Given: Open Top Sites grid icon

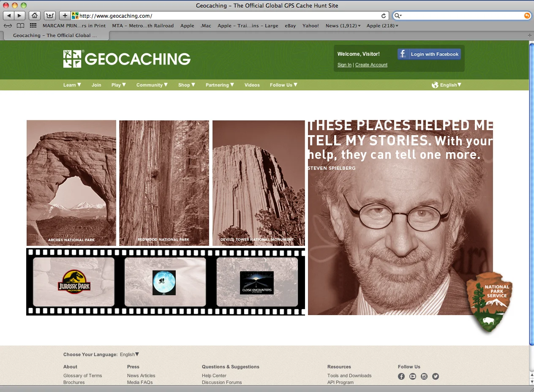Looking at the screenshot, I should tap(33, 26).
